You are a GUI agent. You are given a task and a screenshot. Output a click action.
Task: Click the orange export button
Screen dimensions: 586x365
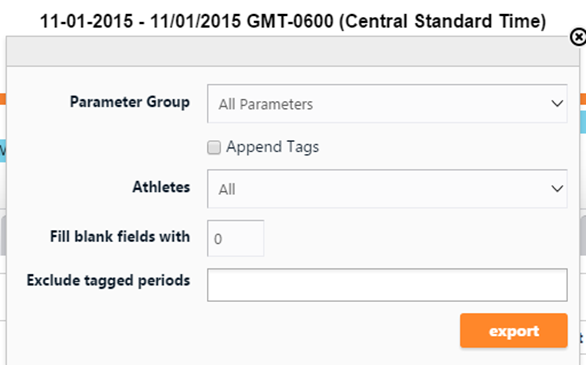coord(513,331)
